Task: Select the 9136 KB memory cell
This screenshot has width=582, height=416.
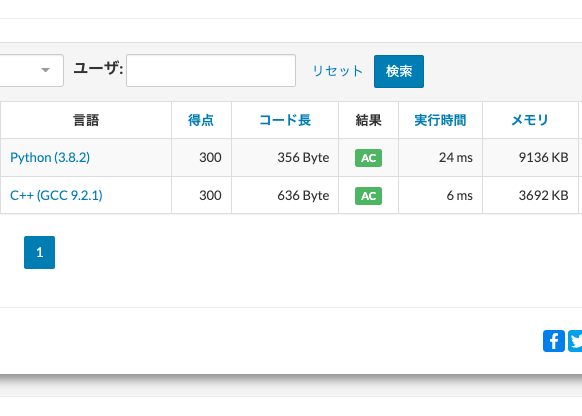Action: [530, 157]
